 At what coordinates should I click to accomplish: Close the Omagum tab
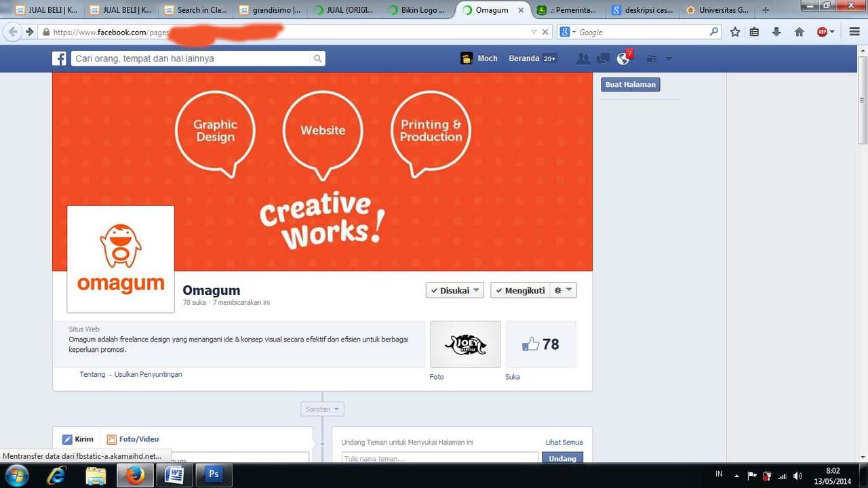(x=521, y=10)
